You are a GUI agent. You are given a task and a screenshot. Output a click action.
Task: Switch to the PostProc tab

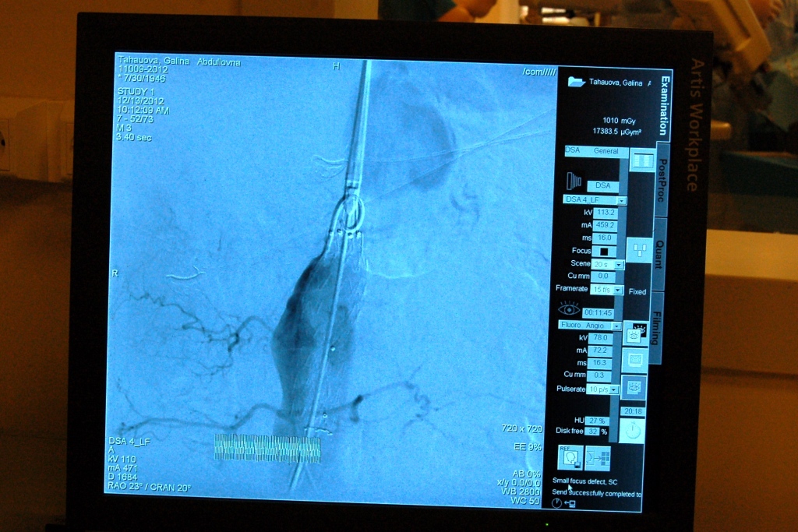(x=661, y=180)
